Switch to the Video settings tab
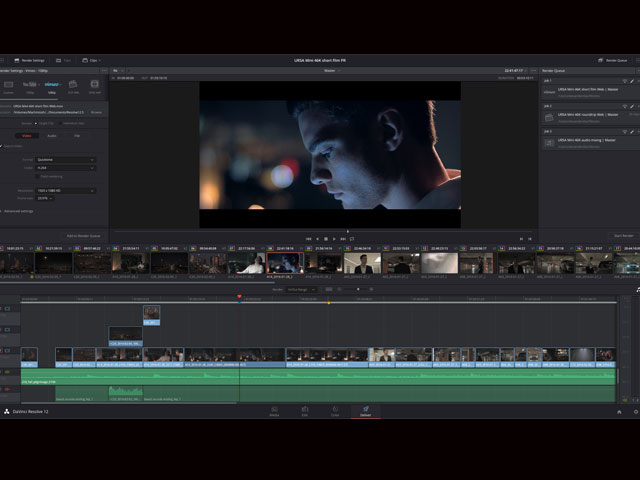This screenshot has width=640, height=480. 27,136
